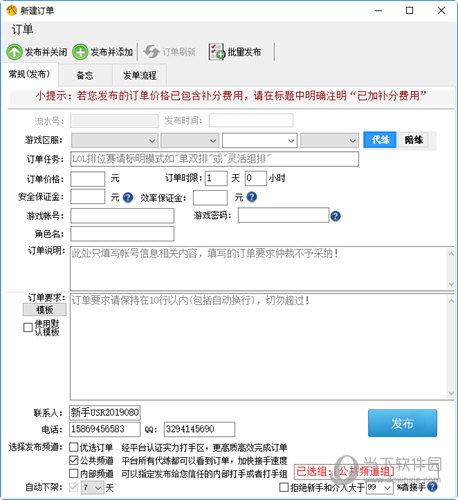Click 订单说明 scrollbar down arrow
This screenshot has width=458, height=500.
[x=451, y=284]
